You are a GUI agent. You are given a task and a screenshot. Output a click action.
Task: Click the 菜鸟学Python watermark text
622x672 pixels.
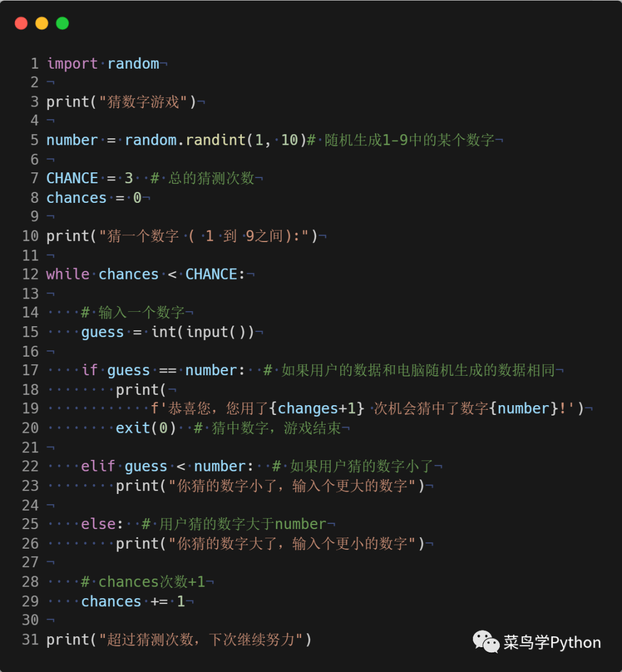552,643
